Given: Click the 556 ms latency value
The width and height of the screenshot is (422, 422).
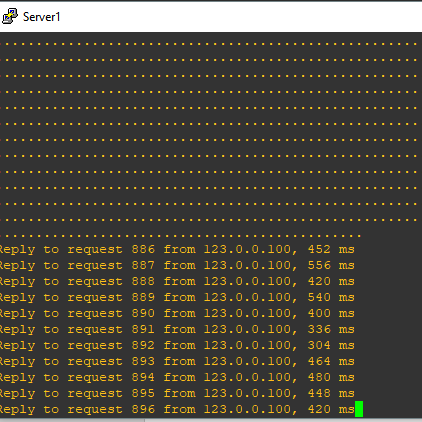Looking at the screenshot, I should point(331,265).
